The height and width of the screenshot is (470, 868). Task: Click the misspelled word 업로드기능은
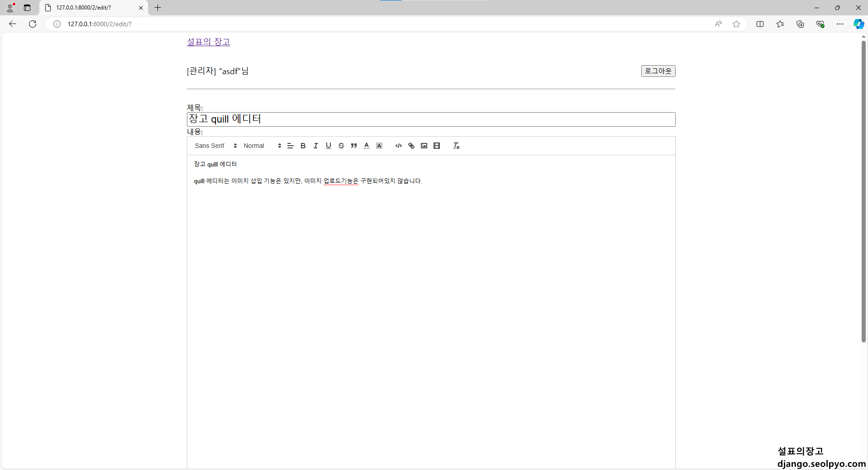click(x=341, y=181)
